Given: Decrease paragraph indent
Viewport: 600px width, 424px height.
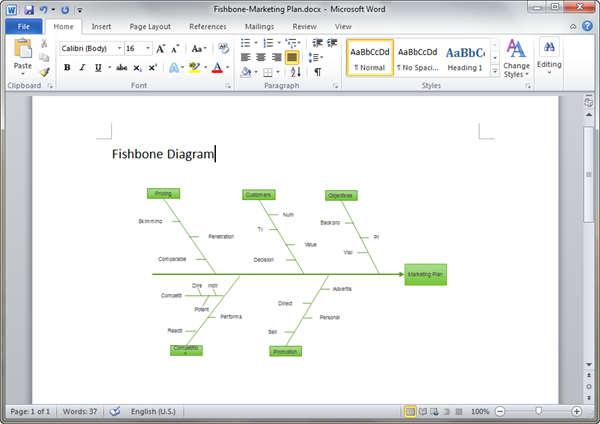Looking at the screenshot, I should [x=317, y=43].
